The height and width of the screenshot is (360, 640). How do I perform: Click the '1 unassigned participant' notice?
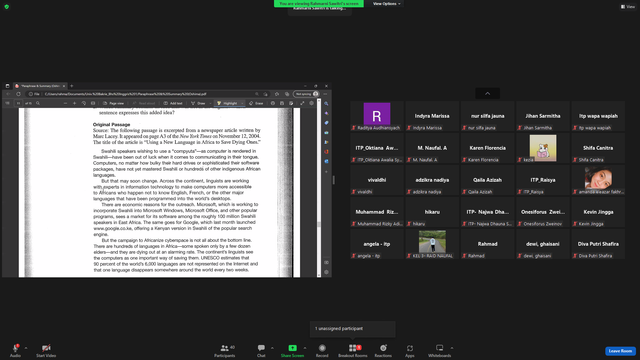click(353, 329)
